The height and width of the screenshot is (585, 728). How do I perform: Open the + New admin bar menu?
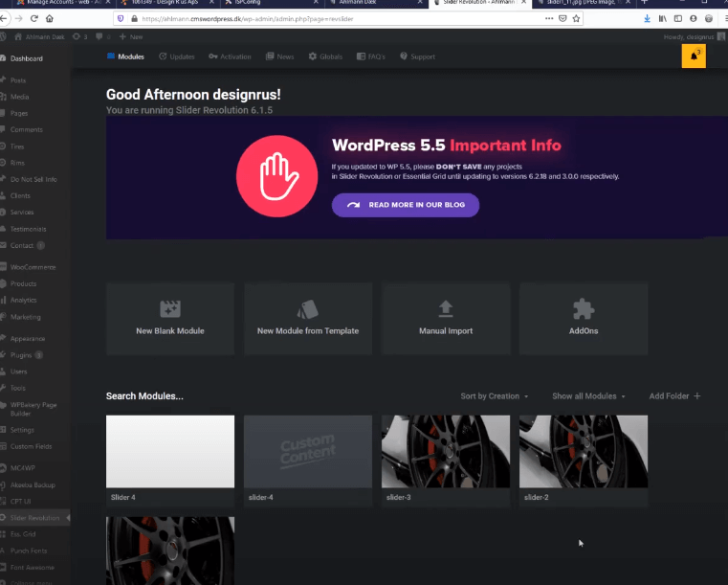pyautogui.click(x=131, y=36)
